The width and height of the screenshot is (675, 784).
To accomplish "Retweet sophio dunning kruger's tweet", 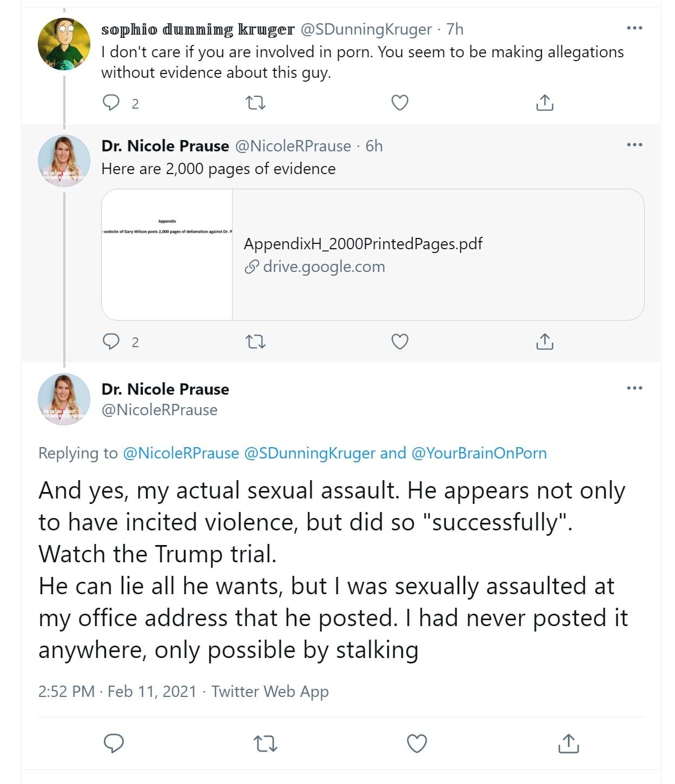I will [256, 102].
